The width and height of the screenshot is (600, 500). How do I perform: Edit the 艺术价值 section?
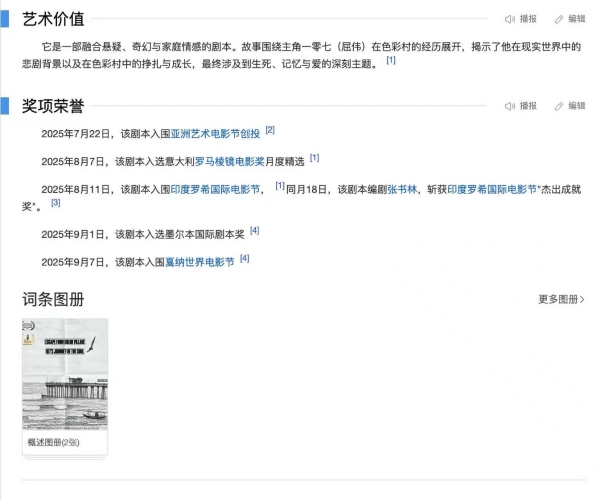pos(570,19)
